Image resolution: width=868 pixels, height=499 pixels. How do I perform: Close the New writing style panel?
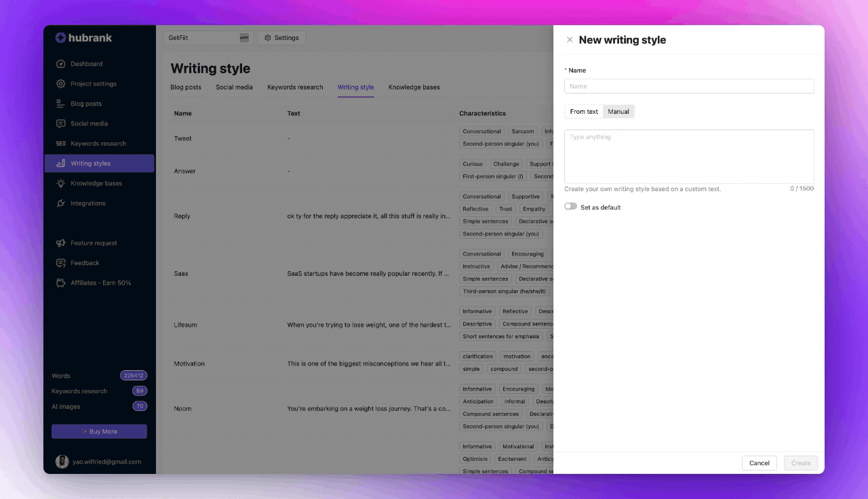point(570,40)
